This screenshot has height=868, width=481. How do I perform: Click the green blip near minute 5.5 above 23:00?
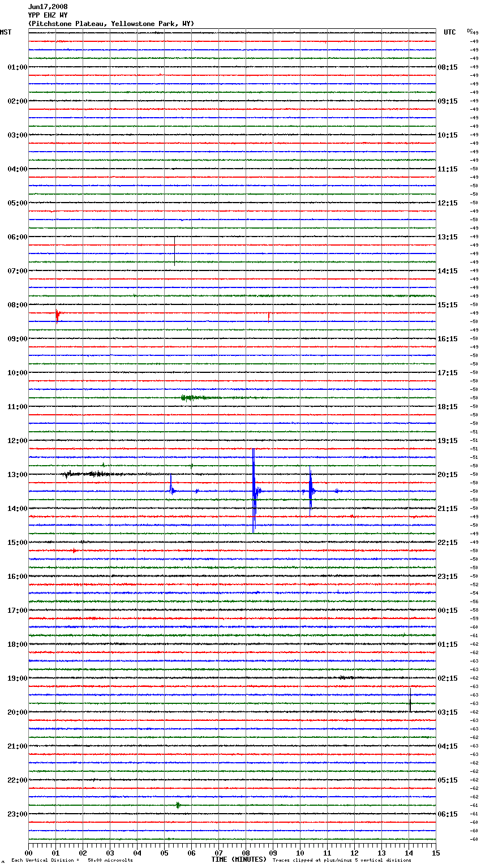[178, 805]
